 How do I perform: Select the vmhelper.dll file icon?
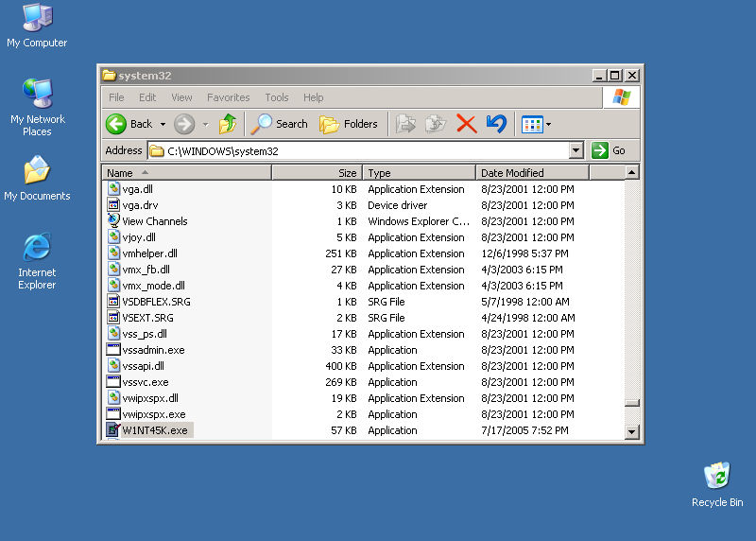pos(113,253)
